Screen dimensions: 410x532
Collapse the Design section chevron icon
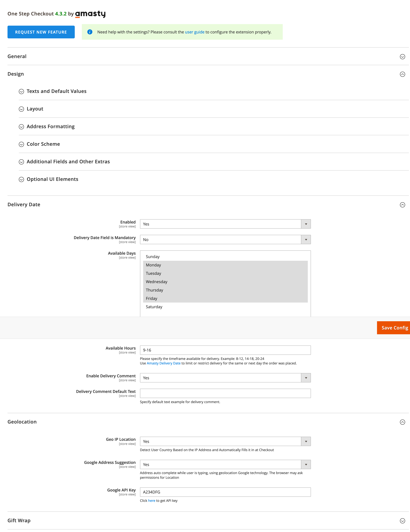pos(402,74)
